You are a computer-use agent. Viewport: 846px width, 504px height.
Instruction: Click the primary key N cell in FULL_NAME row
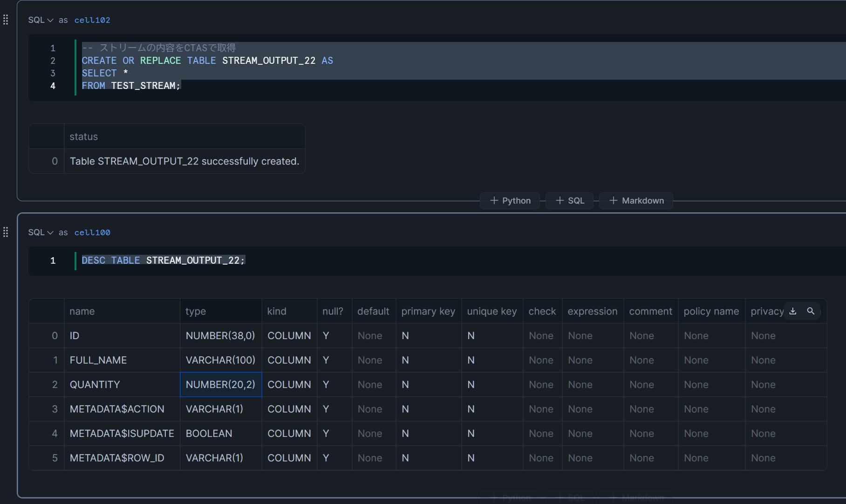(429, 360)
